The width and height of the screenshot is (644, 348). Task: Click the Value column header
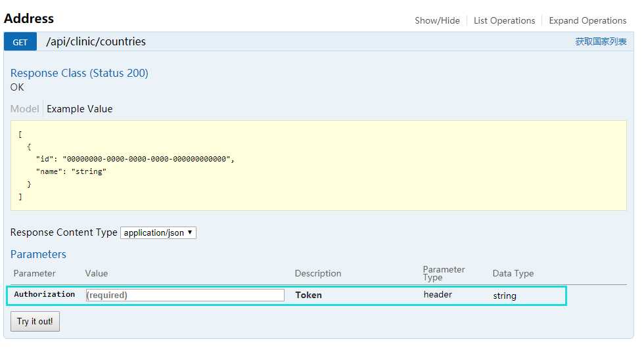[x=97, y=273]
